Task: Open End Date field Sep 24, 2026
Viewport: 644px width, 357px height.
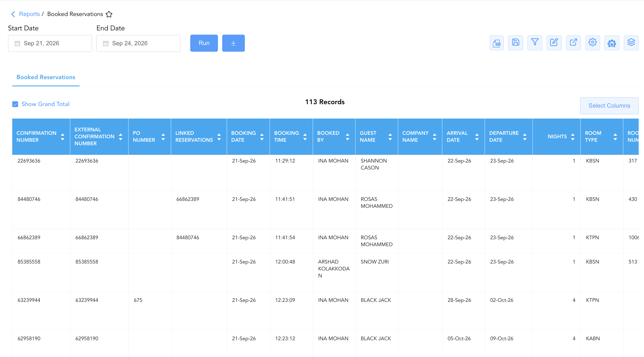Action: tap(138, 43)
